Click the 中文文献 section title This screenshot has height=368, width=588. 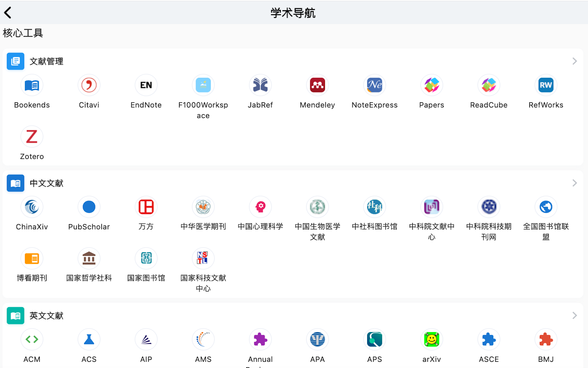(x=47, y=183)
